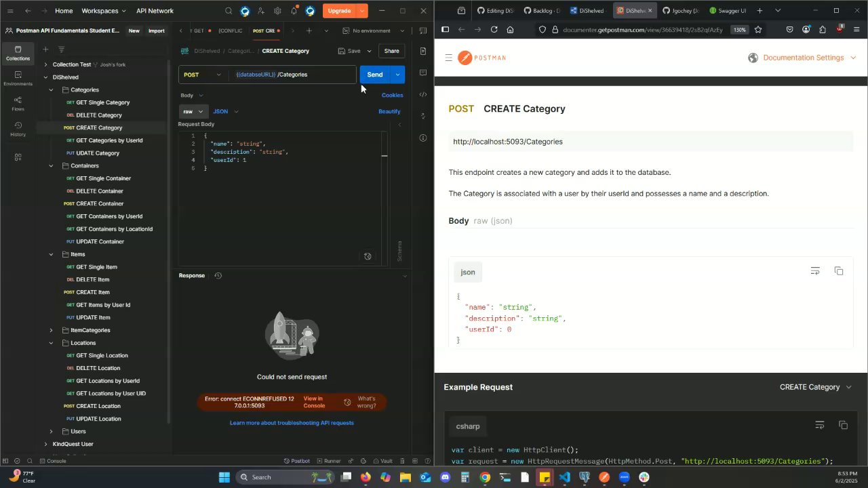Open Vault in status bar
868x488 pixels.
382,461
